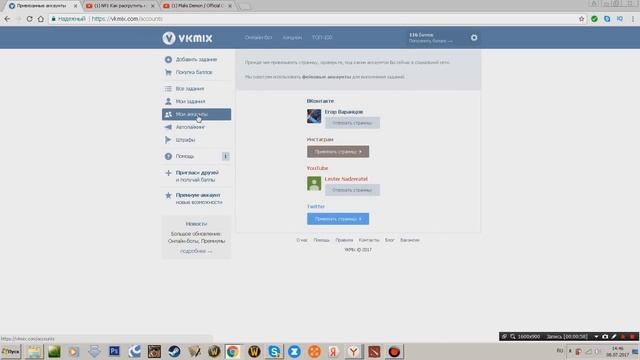Switch to the second YouTube browser tab
This screenshot has height=360, width=640.
coord(120,6)
